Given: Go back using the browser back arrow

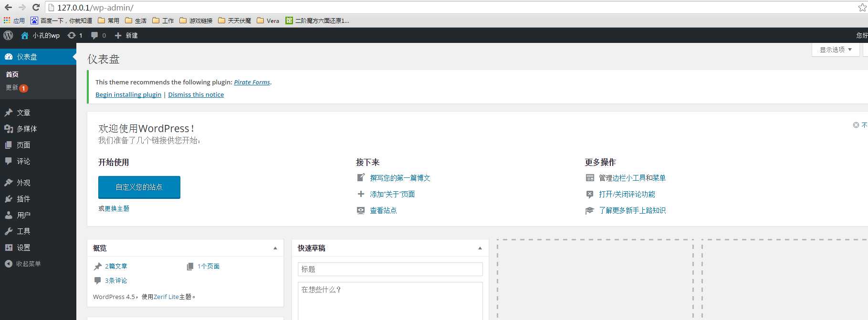Looking at the screenshot, I should pos(8,7).
